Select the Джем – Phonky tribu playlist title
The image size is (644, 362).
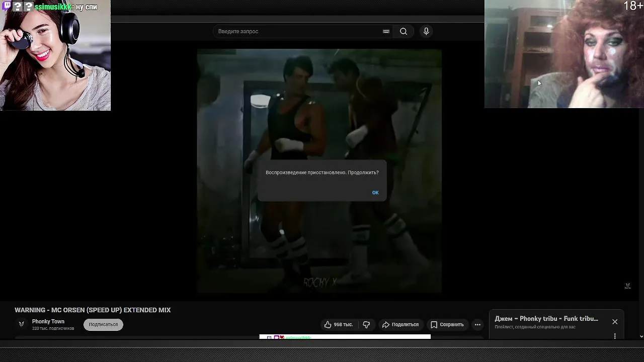pos(546,319)
